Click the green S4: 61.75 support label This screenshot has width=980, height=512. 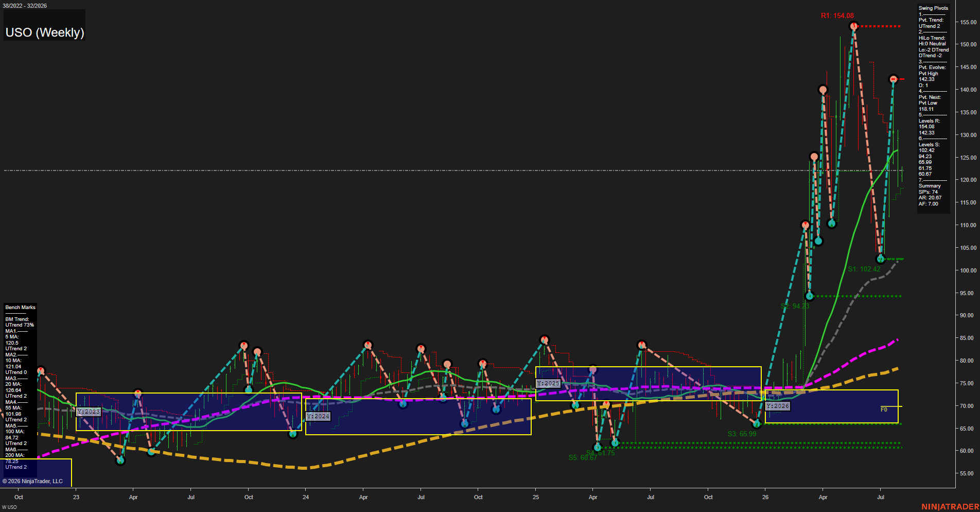coord(600,453)
